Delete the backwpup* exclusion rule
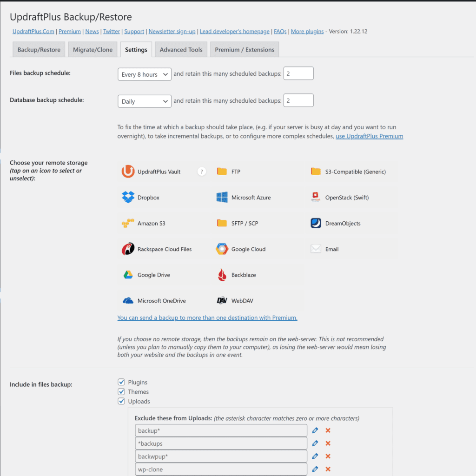476x476 pixels. pyautogui.click(x=328, y=456)
